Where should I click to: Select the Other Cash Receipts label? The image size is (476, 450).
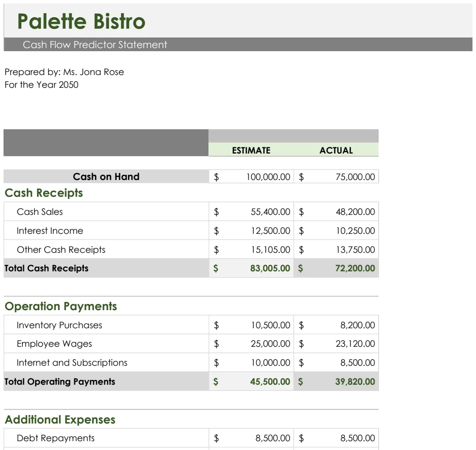pos(61,250)
